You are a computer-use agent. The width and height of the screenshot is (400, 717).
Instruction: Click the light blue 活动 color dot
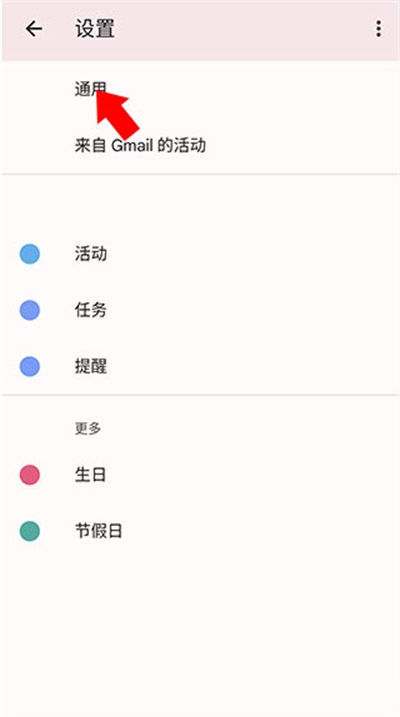(x=30, y=254)
